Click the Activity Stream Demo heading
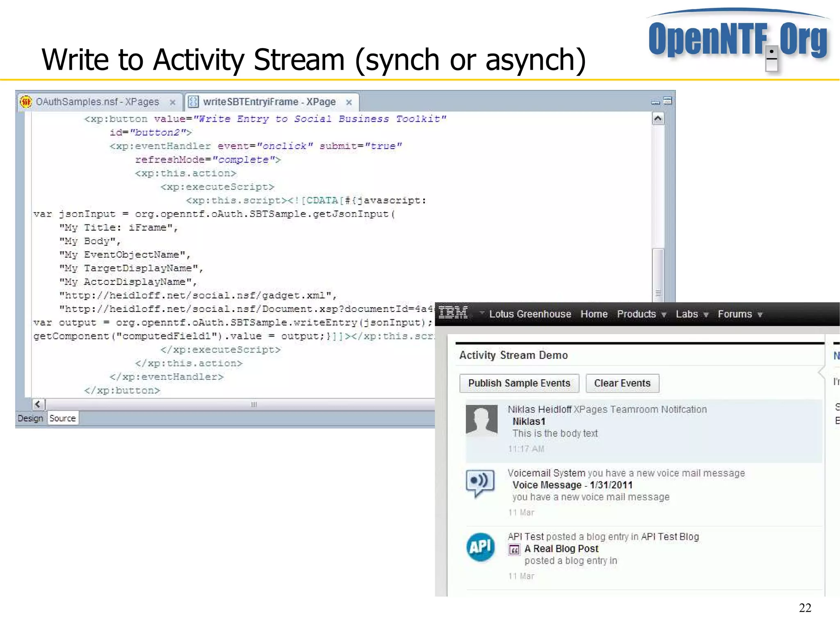Screen dimensions: 840x630 [514, 355]
